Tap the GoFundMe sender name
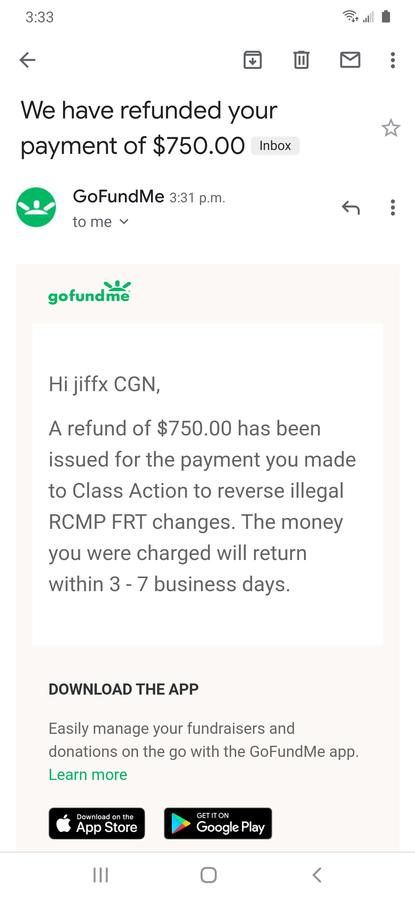Viewport: 415px width, 900px height. [118, 197]
